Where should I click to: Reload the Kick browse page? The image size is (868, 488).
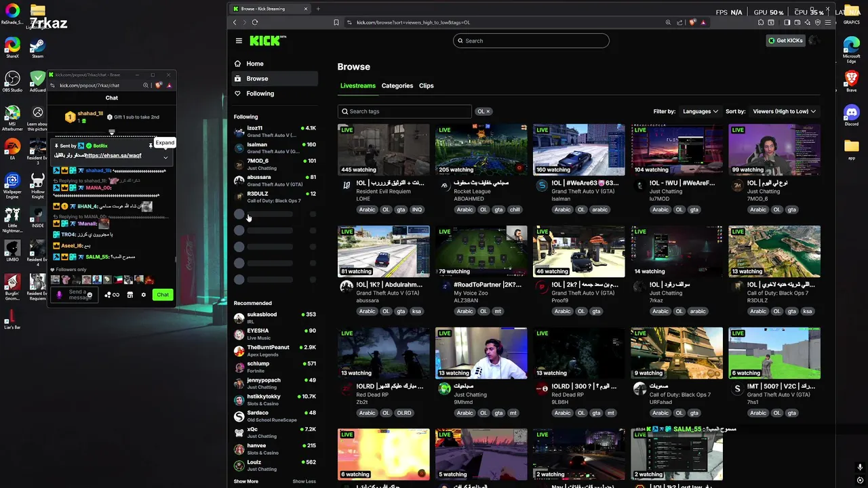pos(255,22)
